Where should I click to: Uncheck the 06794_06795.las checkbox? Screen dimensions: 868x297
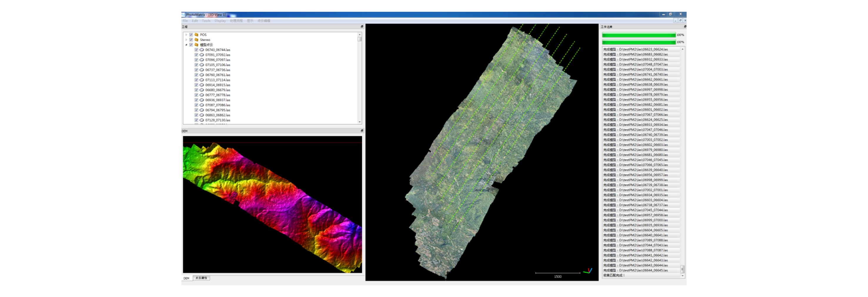coord(196,110)
